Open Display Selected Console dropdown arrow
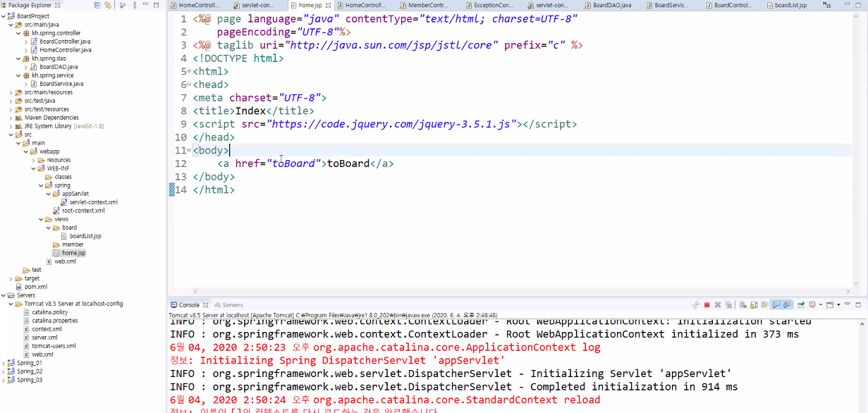 (821, 305)
